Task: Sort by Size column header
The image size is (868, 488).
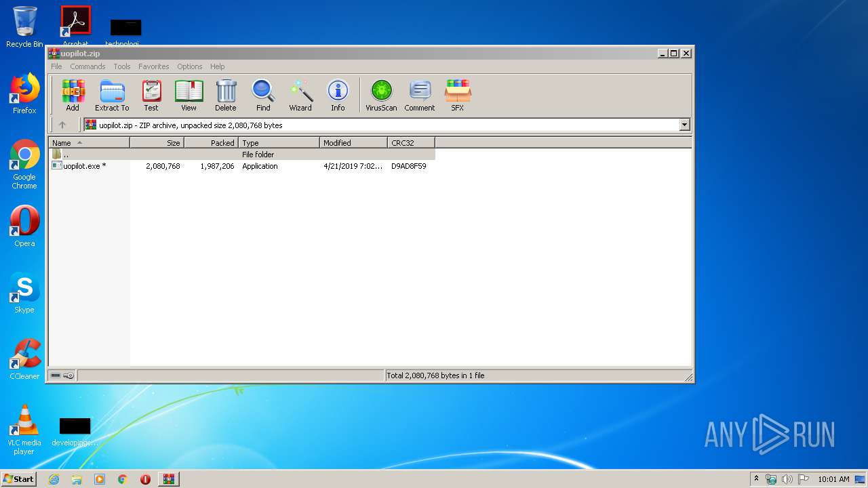Action: tap(157, 143)
